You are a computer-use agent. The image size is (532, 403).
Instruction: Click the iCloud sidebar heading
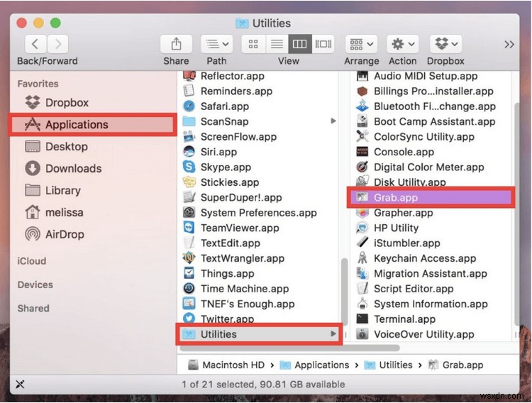click(x=32, y=261)
